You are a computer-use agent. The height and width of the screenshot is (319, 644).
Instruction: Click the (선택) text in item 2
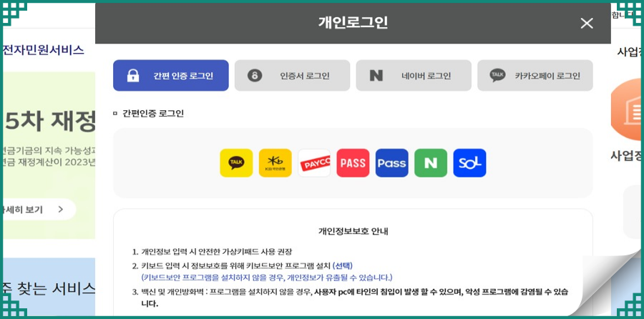(x=343, y=265)
